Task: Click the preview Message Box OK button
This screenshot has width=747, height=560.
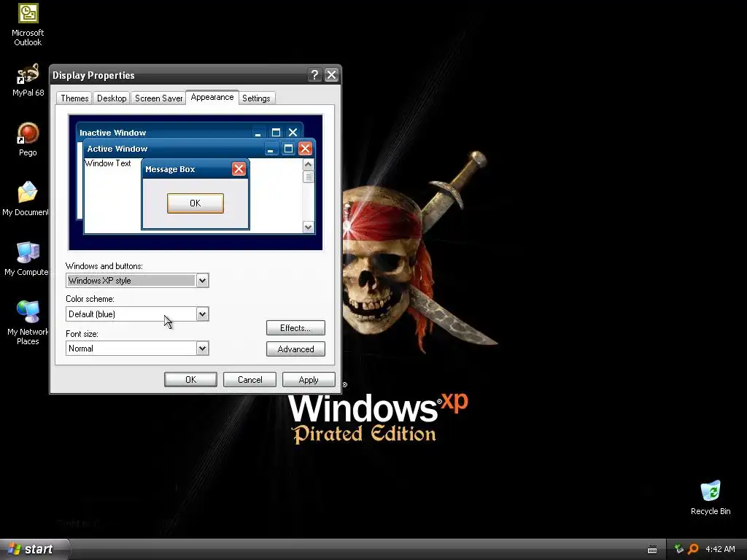Action: coord(196,203)
